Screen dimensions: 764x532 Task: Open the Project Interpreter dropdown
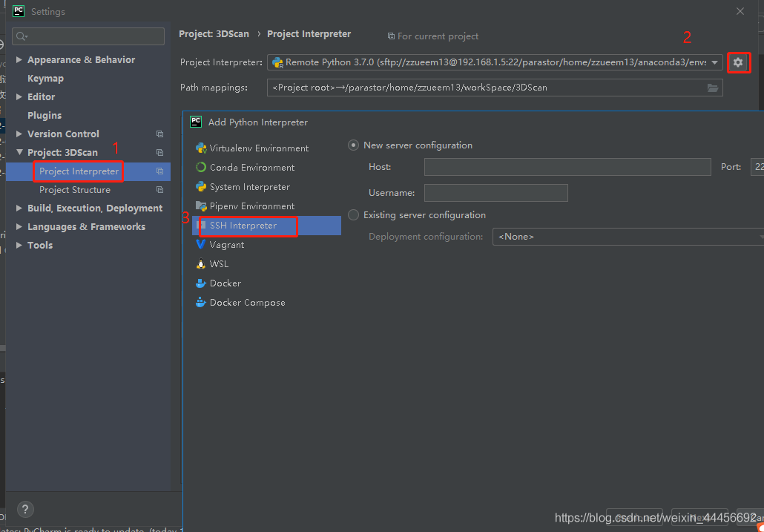(x=715, y=62)
